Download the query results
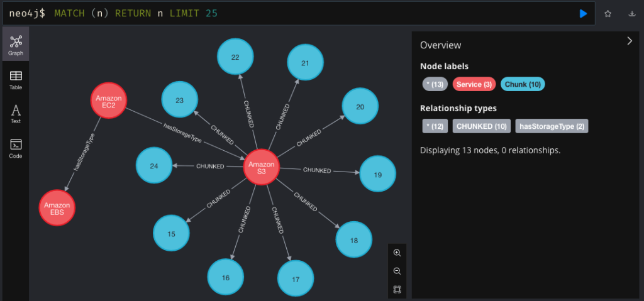The width and height of the screenshot is (644, 301). pos(632,14)
